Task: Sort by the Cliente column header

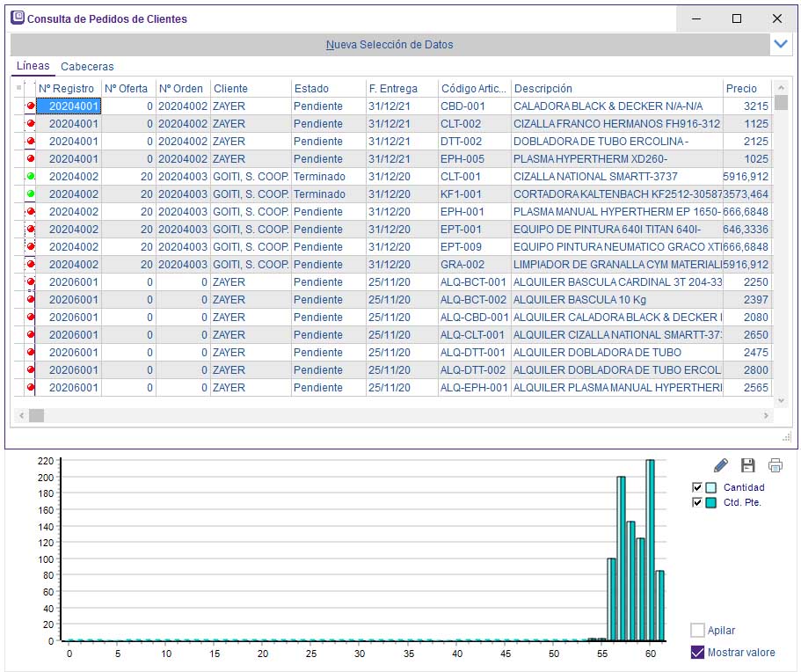Action: 250,88
